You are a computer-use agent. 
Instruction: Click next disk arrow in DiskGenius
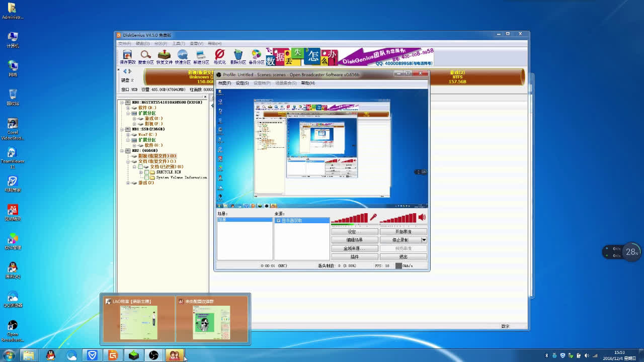pos(130,71)
